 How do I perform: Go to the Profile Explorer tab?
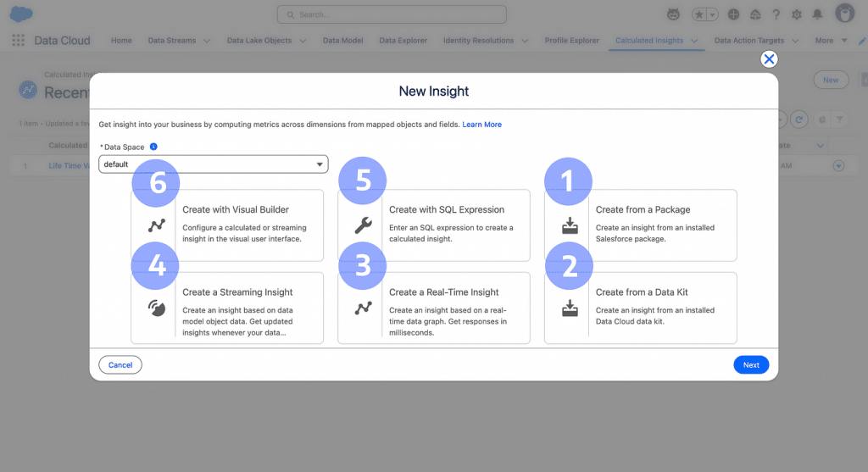571,41
